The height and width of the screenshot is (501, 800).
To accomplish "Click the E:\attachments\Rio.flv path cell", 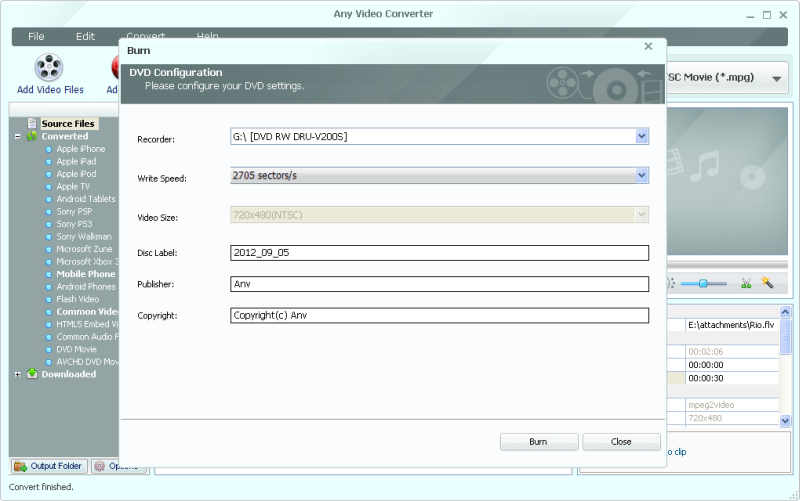I will [x=732, y=325].
